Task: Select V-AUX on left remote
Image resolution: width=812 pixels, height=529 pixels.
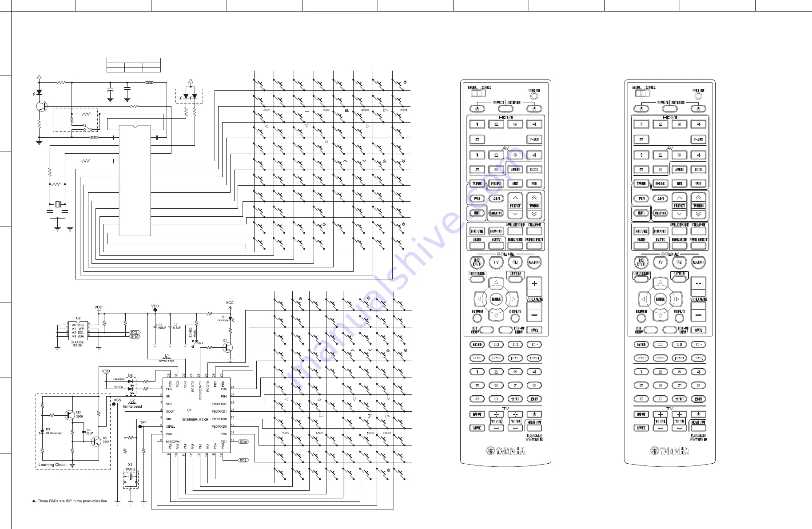Action: 534,139
